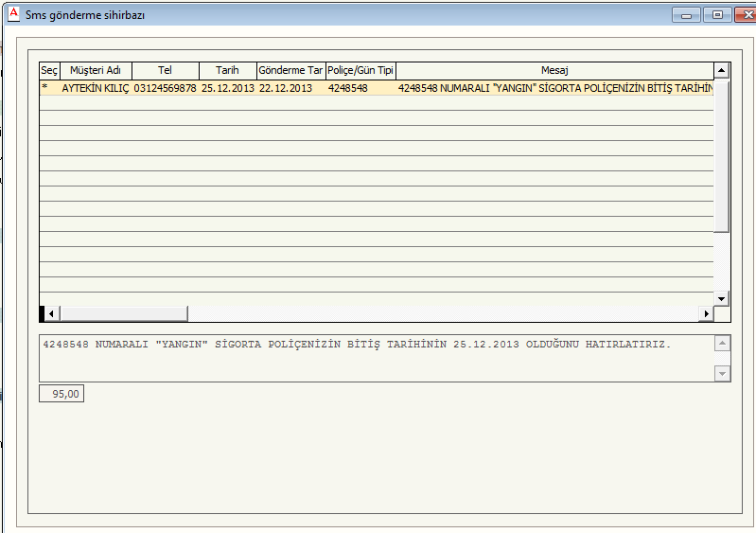Sort by the Müşteri Adı column header

96,71
